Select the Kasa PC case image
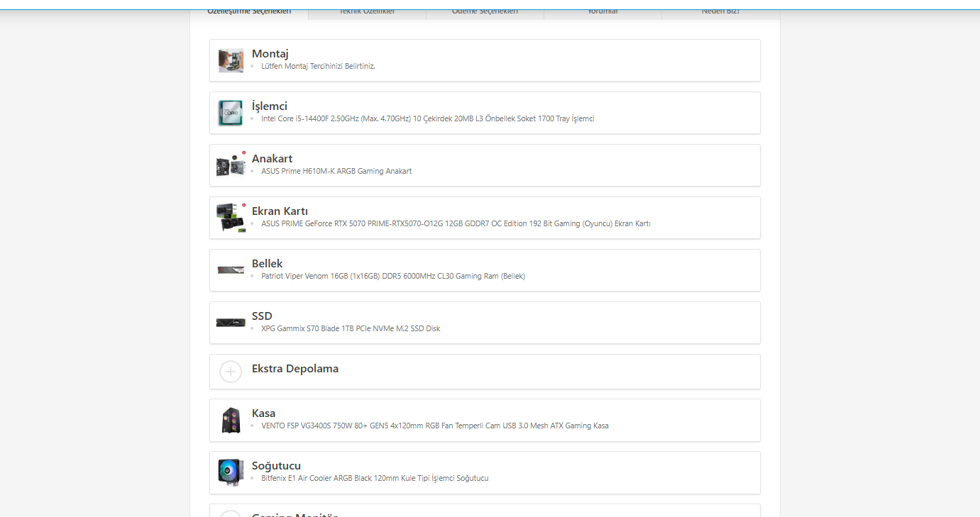 click(231, 421)
